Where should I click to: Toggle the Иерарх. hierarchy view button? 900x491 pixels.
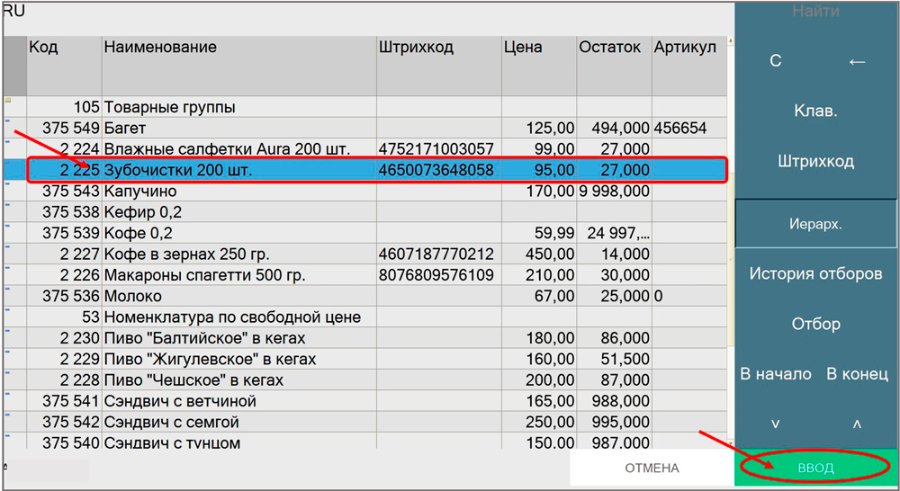click(x=816, y=223)
